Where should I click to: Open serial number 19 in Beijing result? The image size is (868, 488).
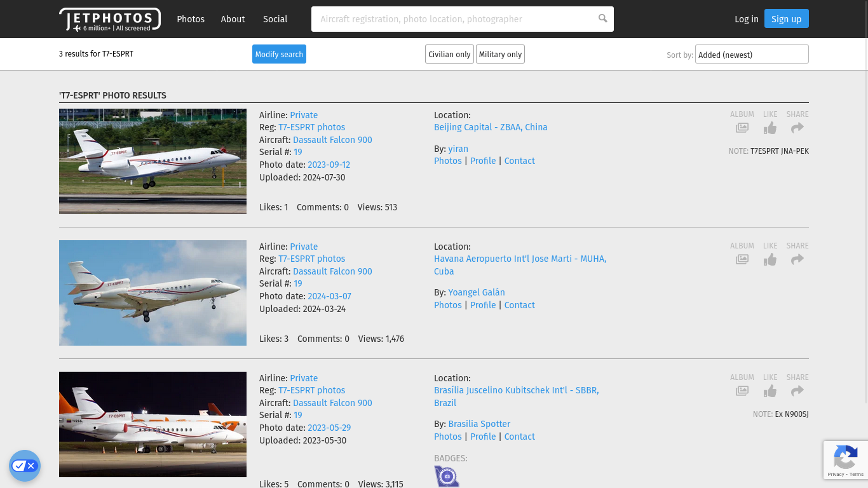point(298,152)
